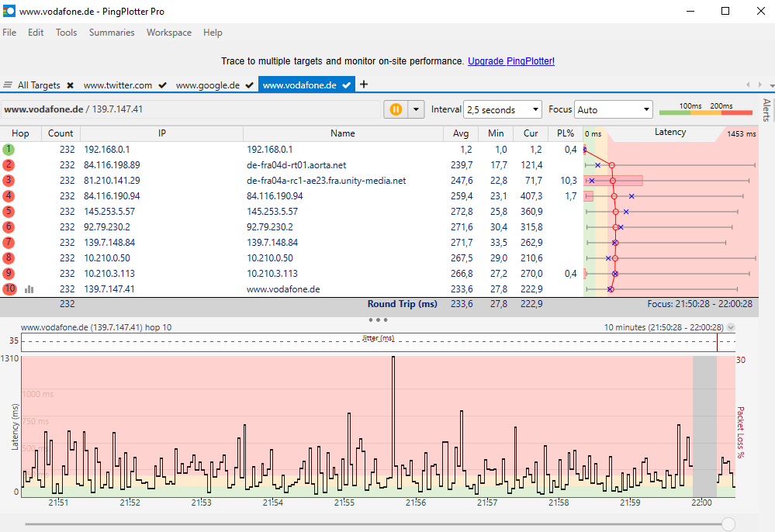Click the gray packet loss band near 22:00
Viewport: 775px width, 532px height.
tap(704, 427)
